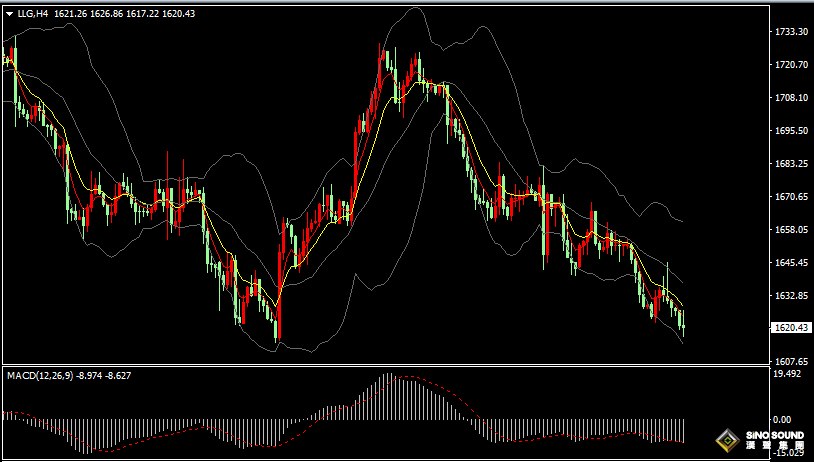814x462 pixels.
Task: Click the Sino Sound diamond logo icon
Action: pyautogui.click(x=726, y=440)
